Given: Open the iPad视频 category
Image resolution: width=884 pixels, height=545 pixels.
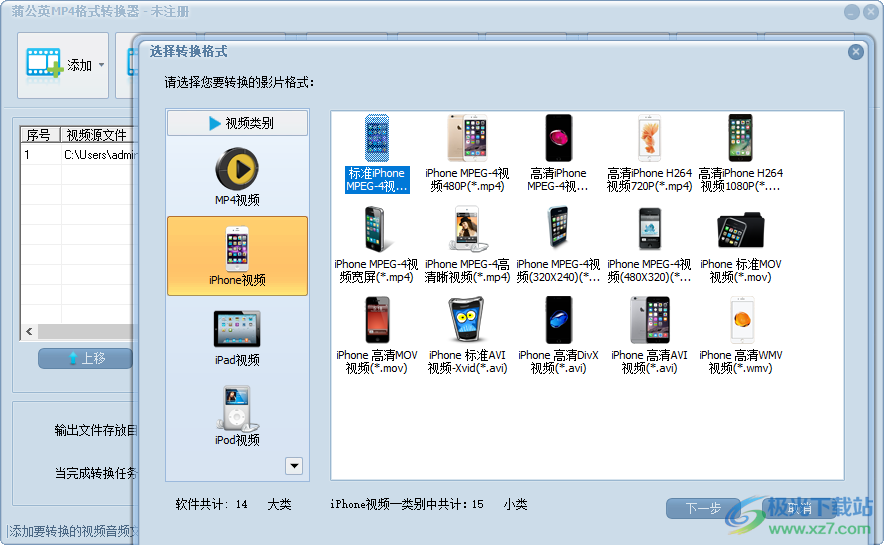Looking at the screenshot, I should click(x=237, y=338).
